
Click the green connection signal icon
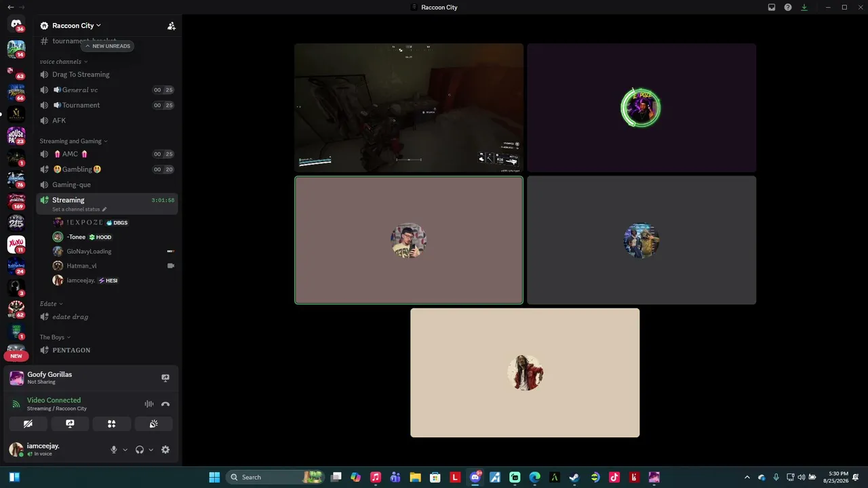click(16, 404)
